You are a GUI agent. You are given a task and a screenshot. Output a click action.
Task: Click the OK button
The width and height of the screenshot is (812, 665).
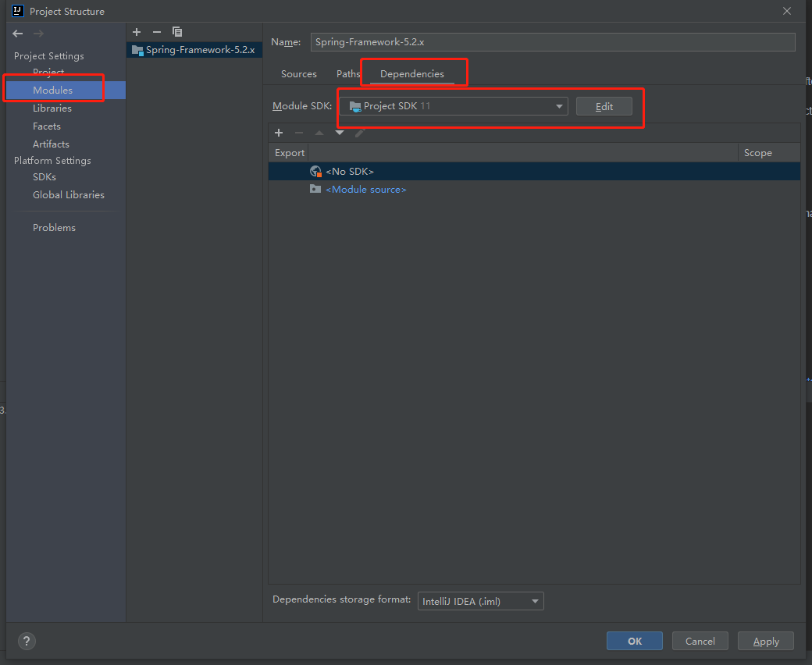click(634, 642)
